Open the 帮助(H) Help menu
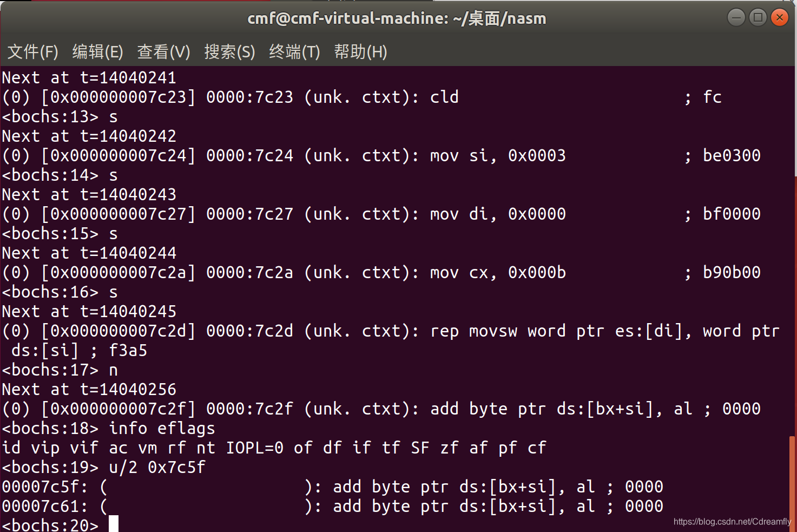Image resolution: width=797 pixels, height=532 pixels. pos(361,52)
